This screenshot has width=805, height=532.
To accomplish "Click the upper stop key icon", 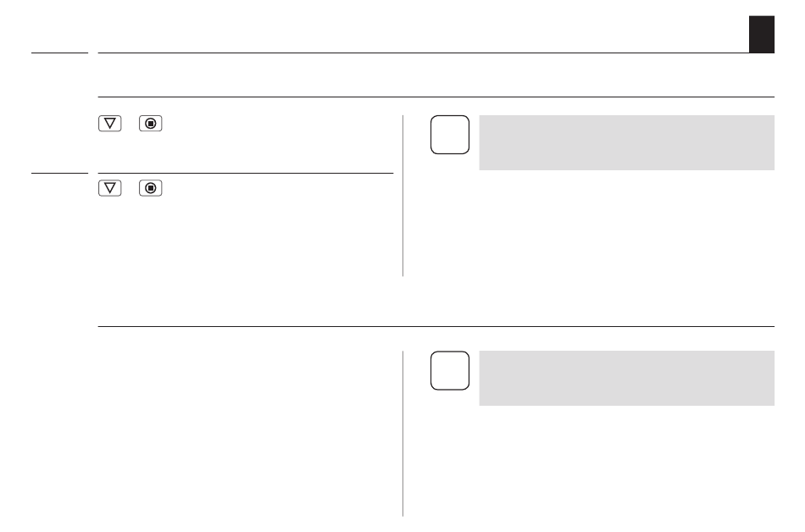I will [151, 124].
